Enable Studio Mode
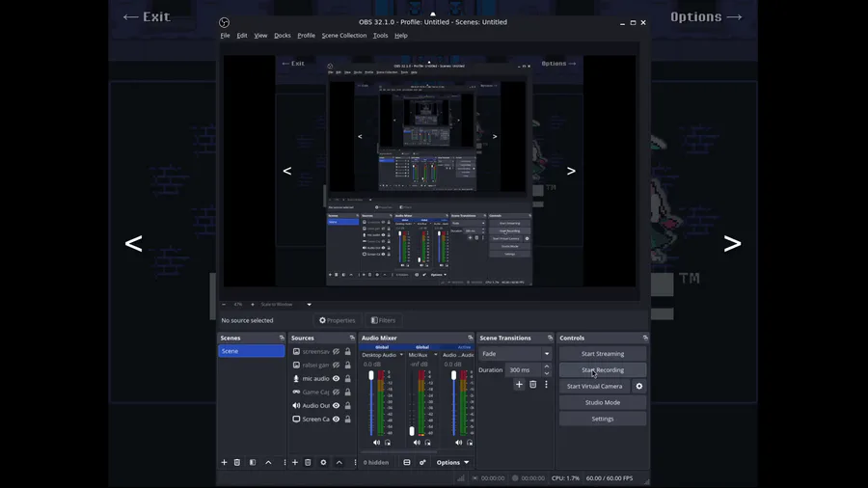Image resolution: width=868 pixels, height=488 pixels. pyautogui.click(x=602, y=402)
